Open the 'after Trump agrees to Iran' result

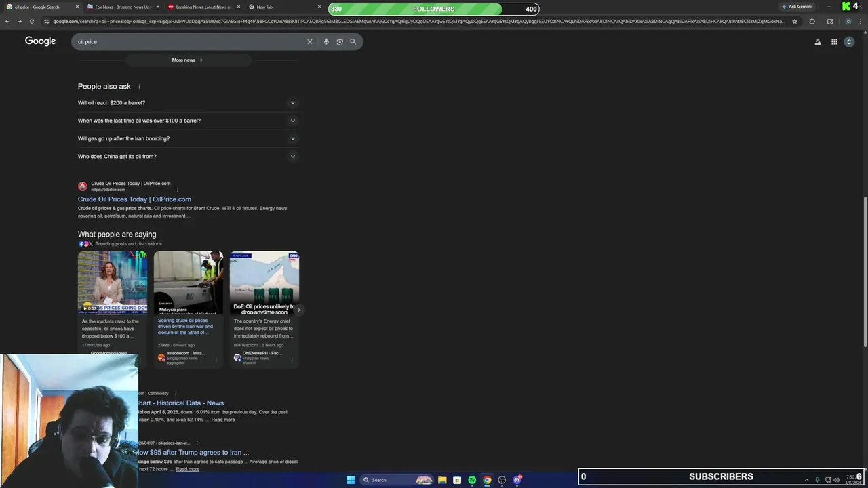(x=193, y=453)
